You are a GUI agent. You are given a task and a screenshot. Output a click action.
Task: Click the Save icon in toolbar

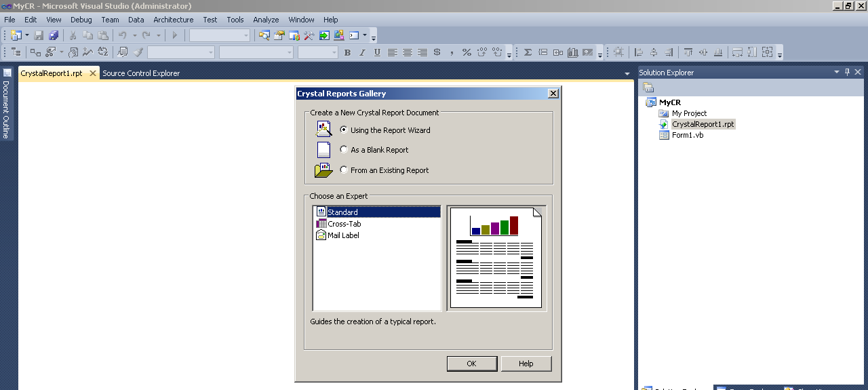click(39, 35)
